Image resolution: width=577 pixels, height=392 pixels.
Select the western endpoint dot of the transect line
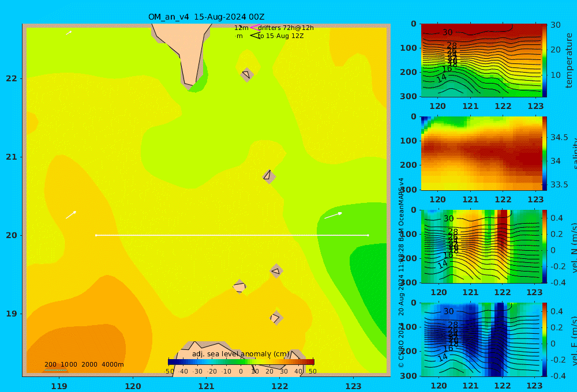click(x=96, y=235)
